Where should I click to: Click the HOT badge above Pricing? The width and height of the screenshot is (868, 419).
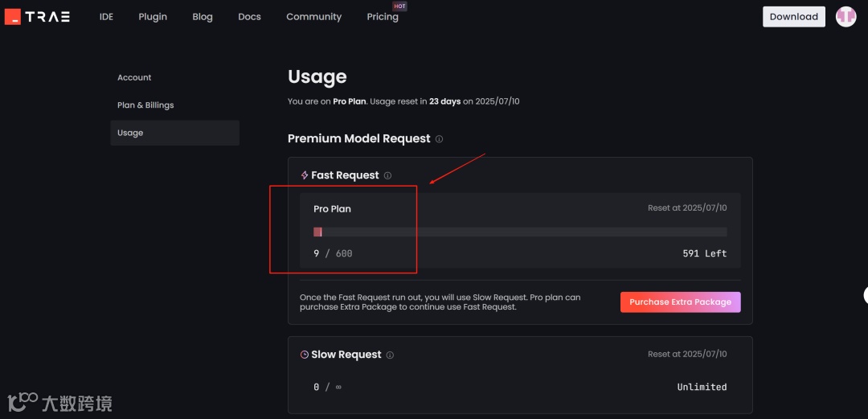(399, 6)
